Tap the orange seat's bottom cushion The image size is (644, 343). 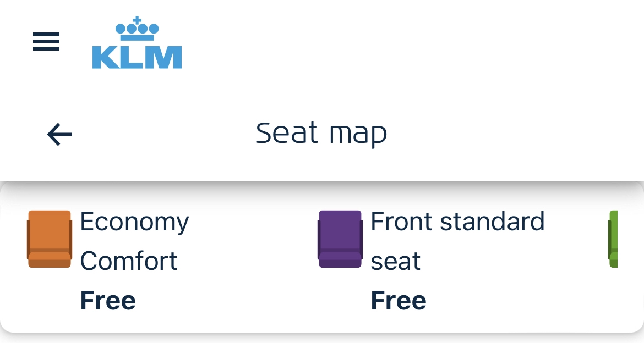pos(50,259)
